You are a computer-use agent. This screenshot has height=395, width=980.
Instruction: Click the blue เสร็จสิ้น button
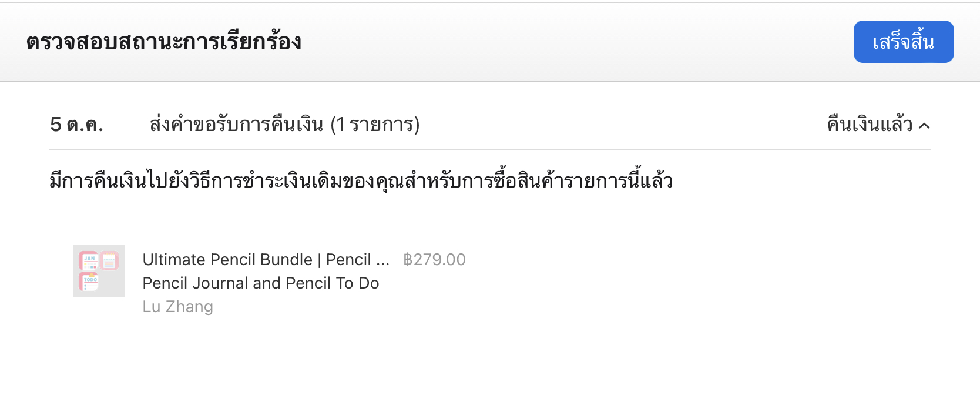coord(903,42)
